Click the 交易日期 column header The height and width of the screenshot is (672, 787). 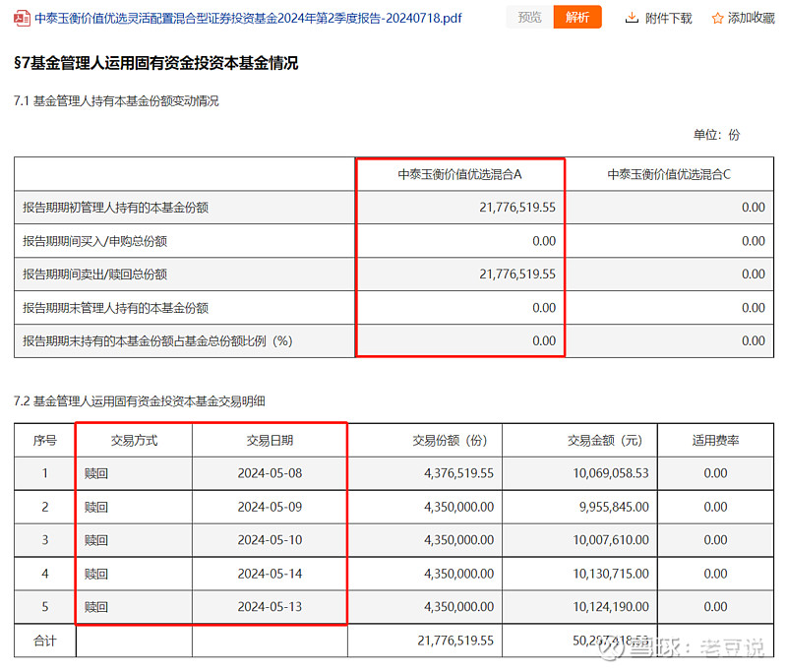click(x=270, y=440)
